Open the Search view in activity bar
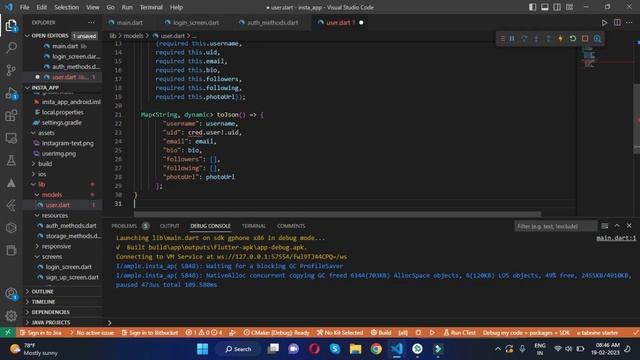The height and width of the screenshot is (360, 640). point(11,48)
